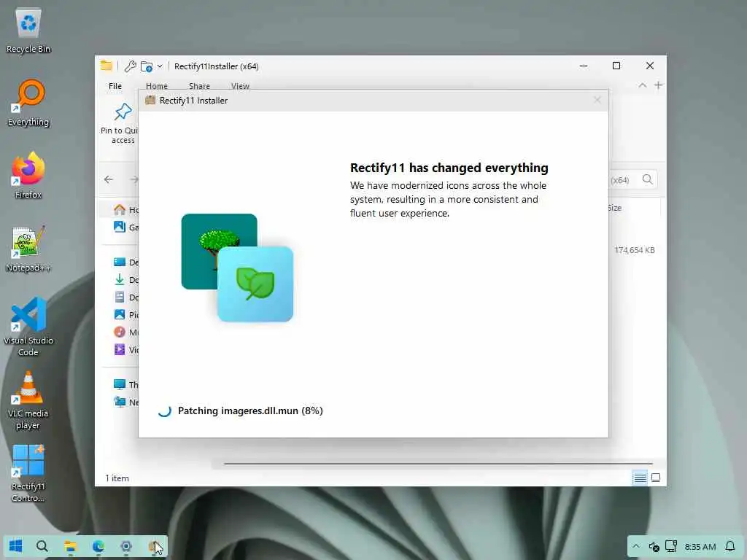Open the notifications bell icon

[729, 546]
